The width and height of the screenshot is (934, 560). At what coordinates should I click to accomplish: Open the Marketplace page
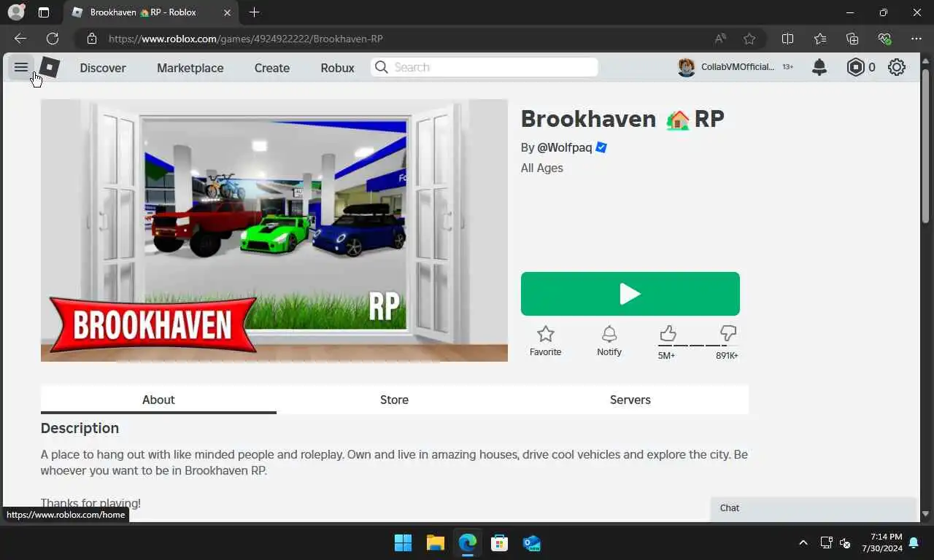pyautogui.click(x=190, y=68)
